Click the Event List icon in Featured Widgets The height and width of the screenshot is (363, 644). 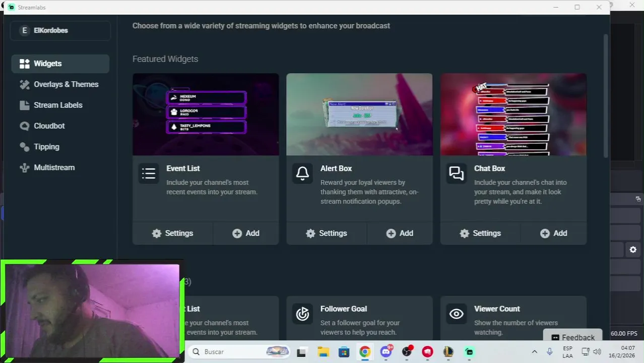pyautogui.click(x=149, y=173)
